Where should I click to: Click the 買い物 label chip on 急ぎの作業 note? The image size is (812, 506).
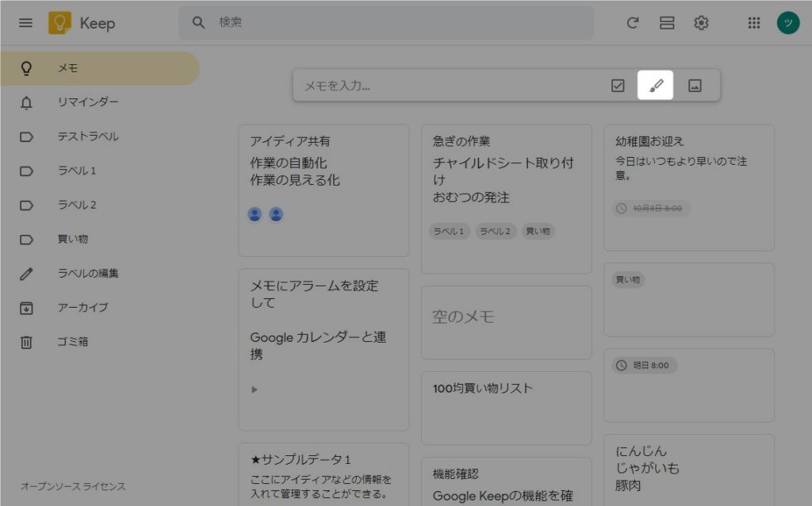pos(538,232)
